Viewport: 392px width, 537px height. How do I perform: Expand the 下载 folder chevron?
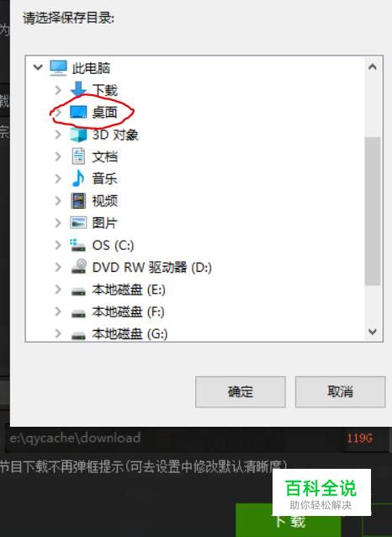(x=58, y=90)
